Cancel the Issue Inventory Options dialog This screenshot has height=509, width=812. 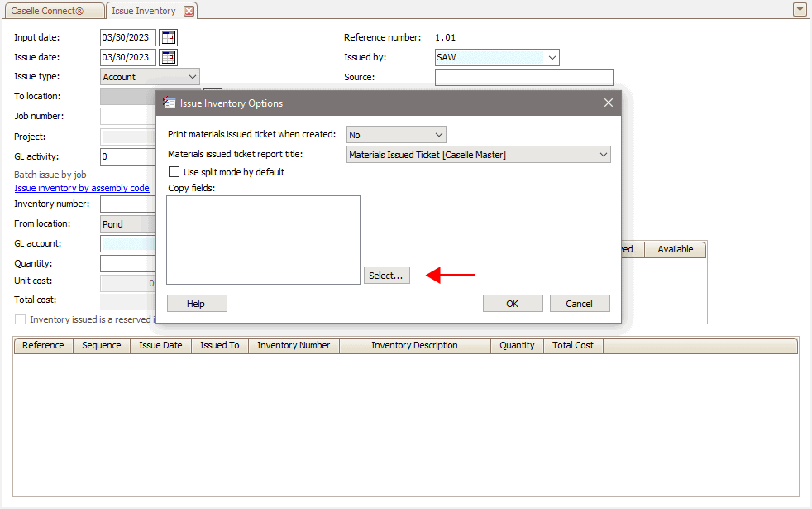tap(580, 303)
